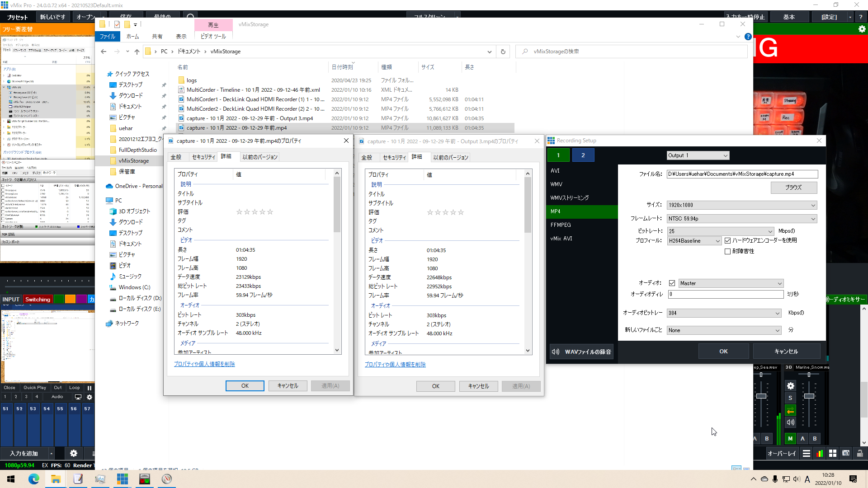Select MP4 format in Recording Setup list
The height and width of the screenshot is (488, 868).
click(x=582, y=211)
